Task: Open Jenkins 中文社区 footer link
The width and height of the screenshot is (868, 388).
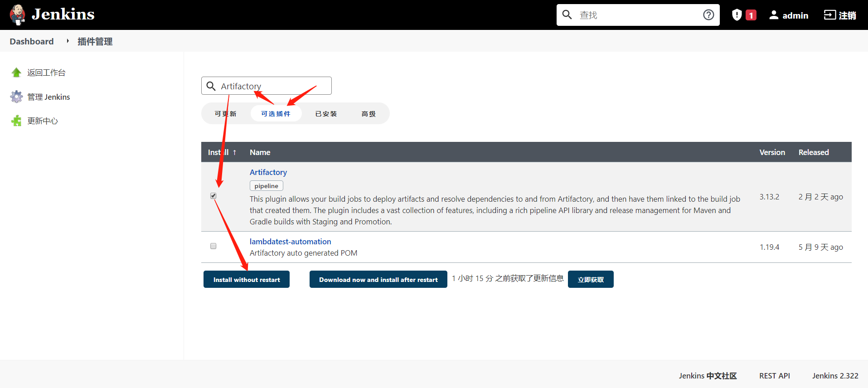Action: pos(708,376)
